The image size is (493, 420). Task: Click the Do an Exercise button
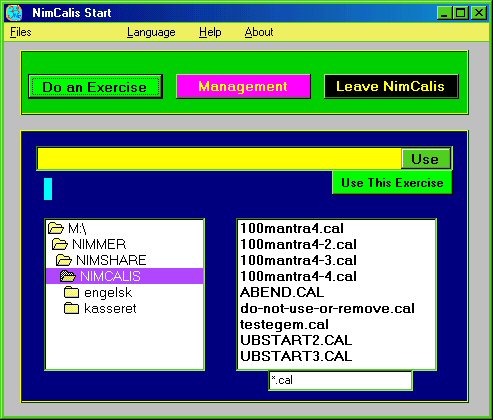point(95,87)
